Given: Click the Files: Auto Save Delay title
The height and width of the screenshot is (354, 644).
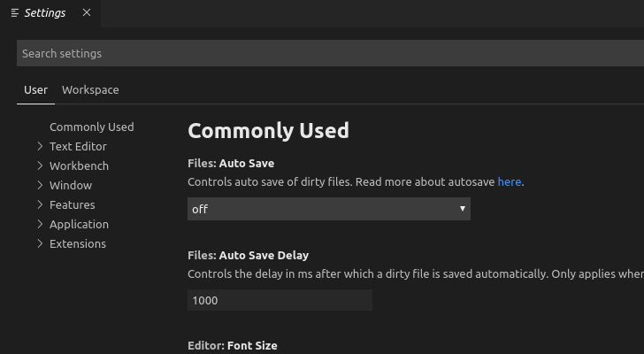Looking at the screenshot, I should 248,255.
